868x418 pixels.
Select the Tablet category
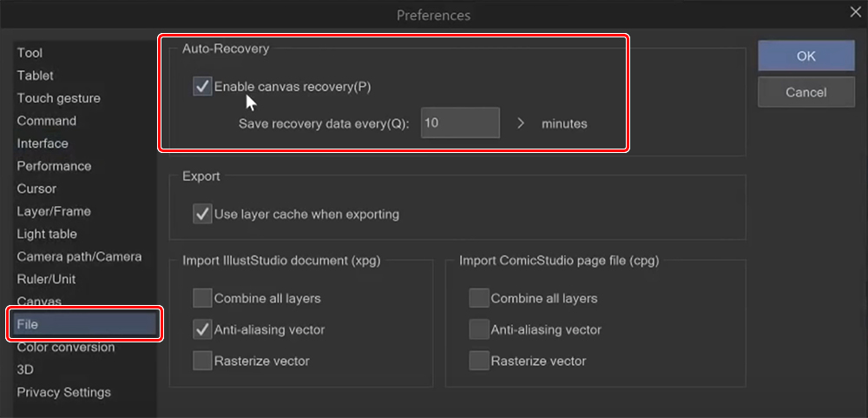coord(36,76)
